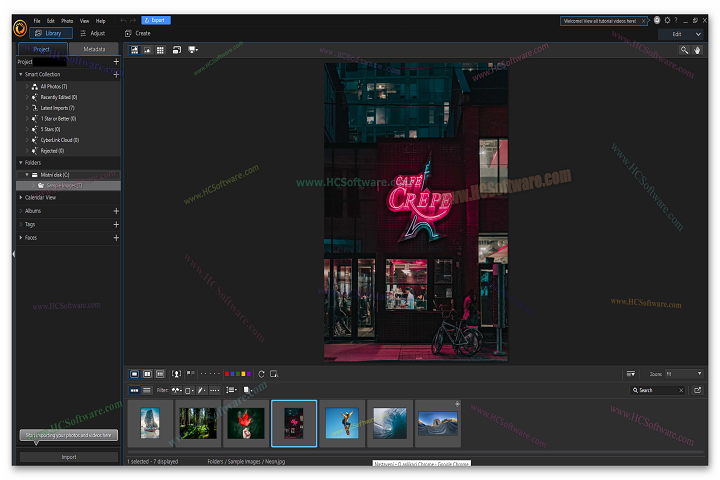Click the redo arrow icon
720x480 pixels.
[133, 21]
